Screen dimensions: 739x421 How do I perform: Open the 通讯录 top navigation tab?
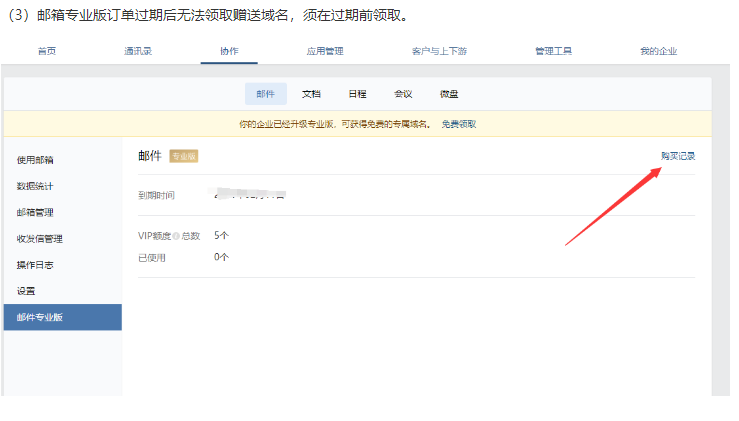coord(138,51)
